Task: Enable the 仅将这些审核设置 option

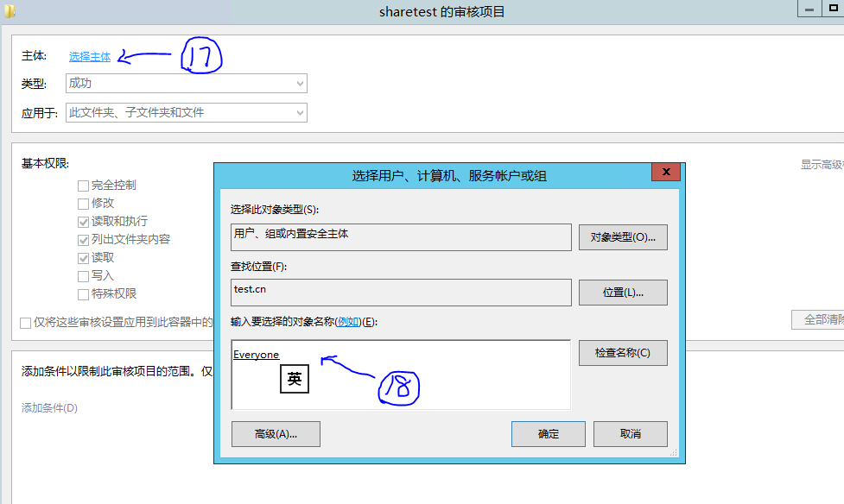Action: (25, 323)
